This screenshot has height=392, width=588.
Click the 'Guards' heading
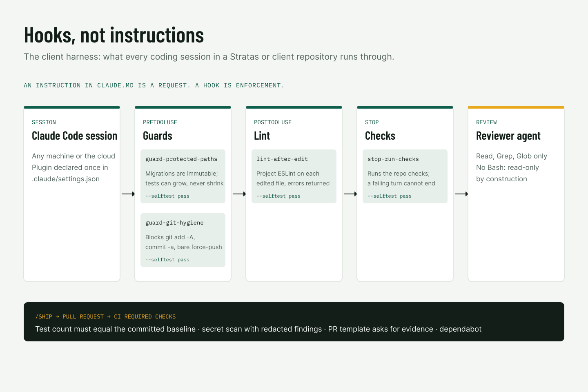(x=158, y=136)
